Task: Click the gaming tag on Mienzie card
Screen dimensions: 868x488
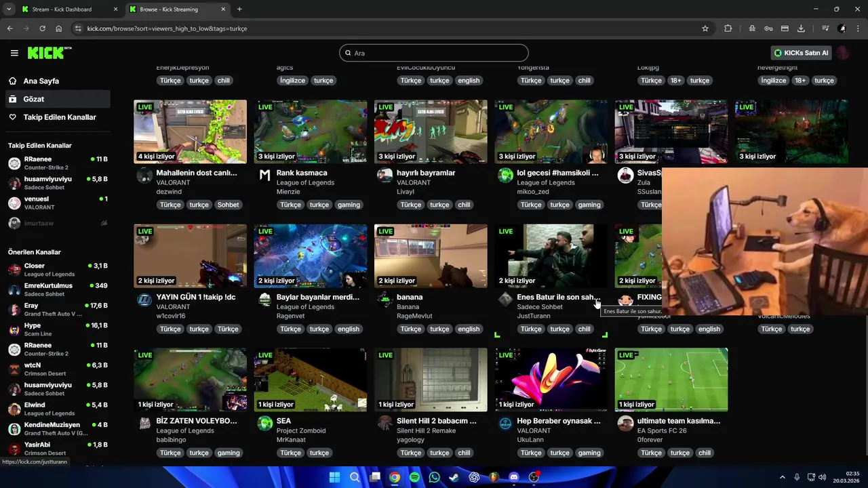Action: [x=349, y=205]
